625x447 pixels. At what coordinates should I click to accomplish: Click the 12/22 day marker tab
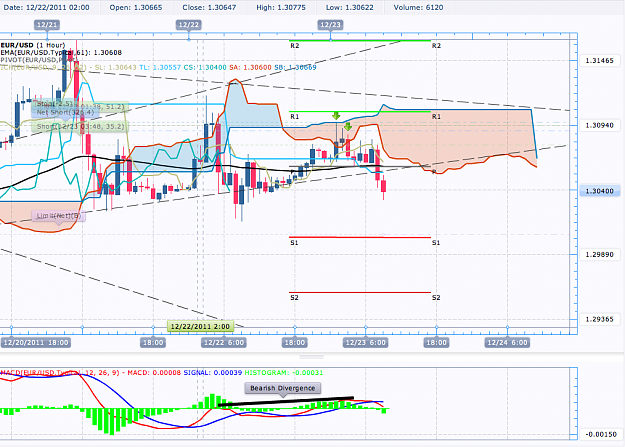click(x=189, y=25)
